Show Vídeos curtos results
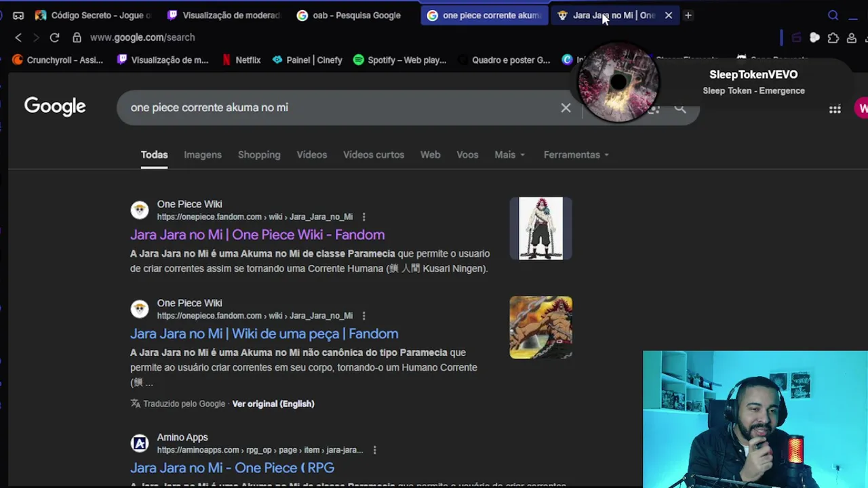The image size is (868, 488). pos(374,155)
